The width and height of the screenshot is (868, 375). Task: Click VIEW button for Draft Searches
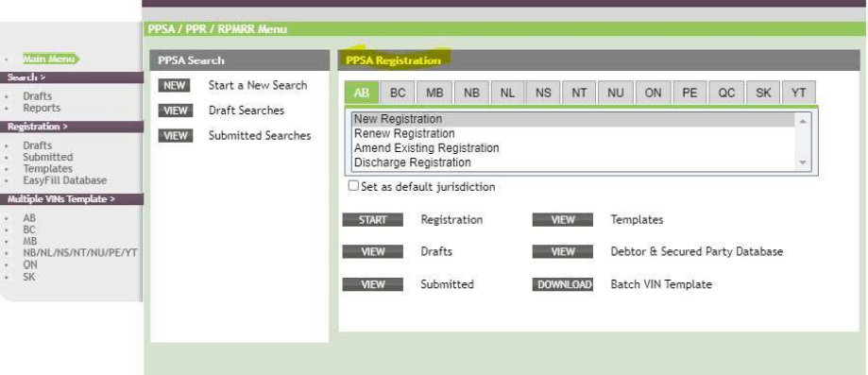[x=176, y=111]
